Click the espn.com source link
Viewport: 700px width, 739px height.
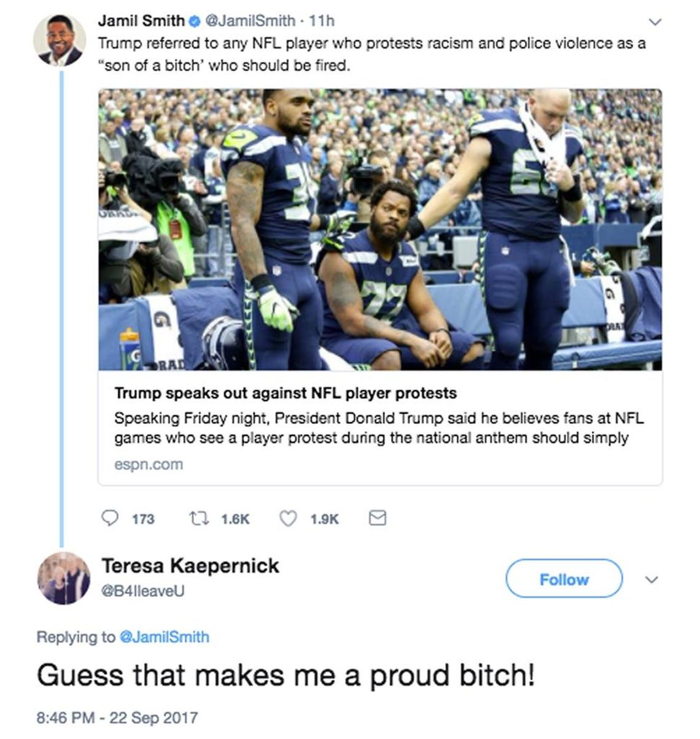[149, 464]
